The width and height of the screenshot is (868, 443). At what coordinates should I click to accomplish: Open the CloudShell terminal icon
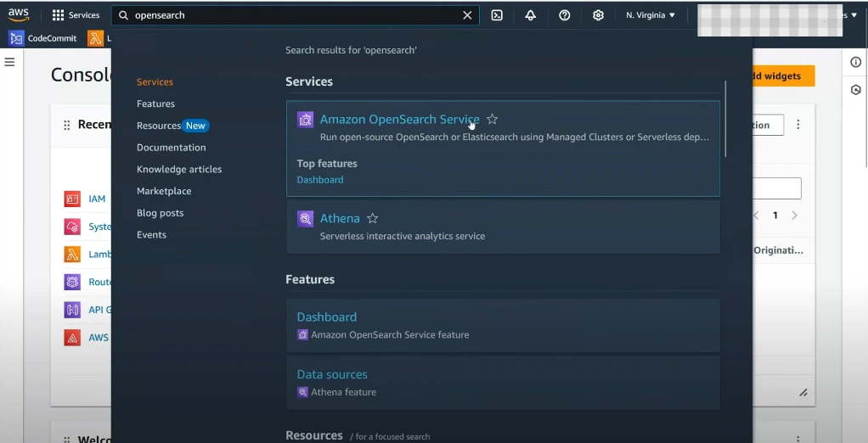tap(497, 15)
